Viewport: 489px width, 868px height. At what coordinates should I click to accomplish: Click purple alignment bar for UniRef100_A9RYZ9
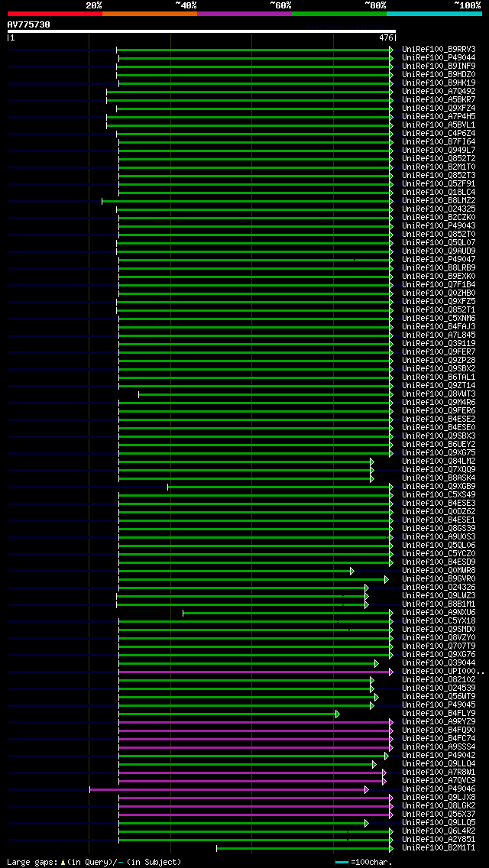254,722
